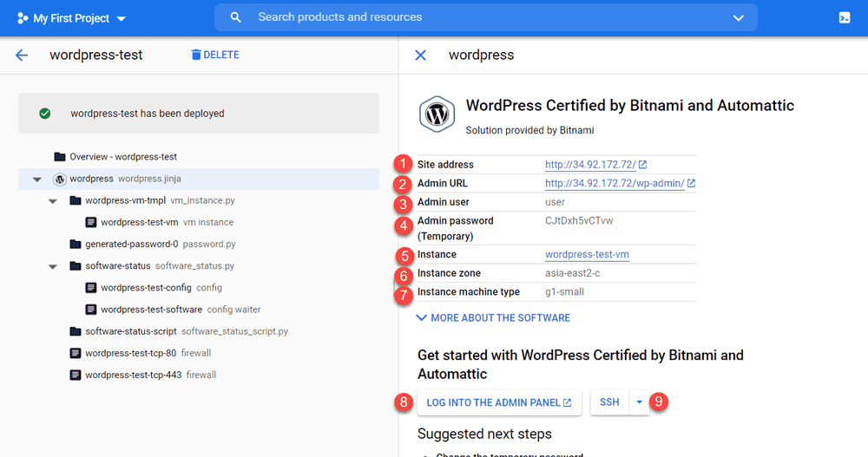The height and width of the screenshot is (457, 868).
Task: Select software-status-script row
Action: [179, 331]
